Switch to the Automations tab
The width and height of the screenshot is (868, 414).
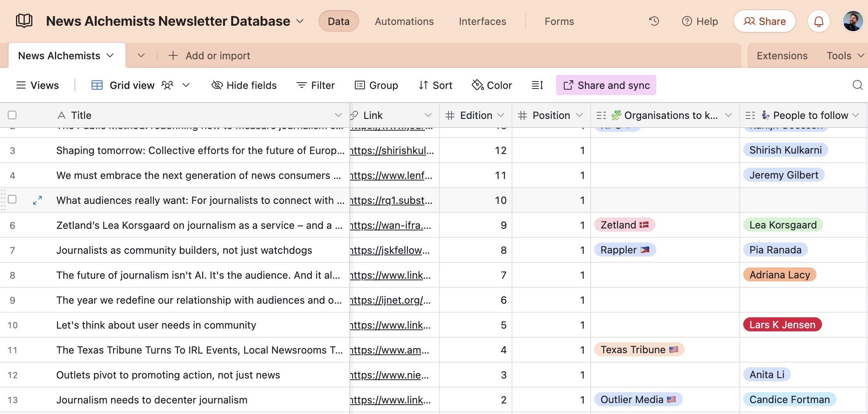pos(404,21)
